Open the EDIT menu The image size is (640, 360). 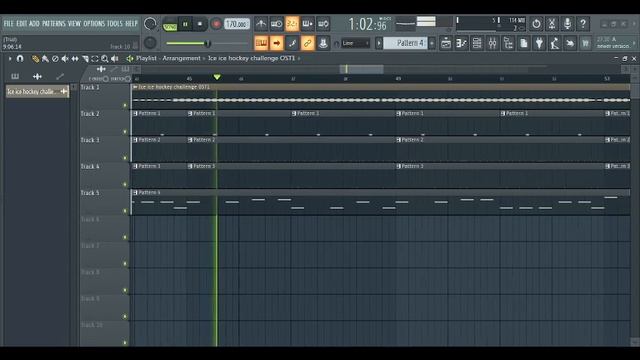tap(21, 24)
